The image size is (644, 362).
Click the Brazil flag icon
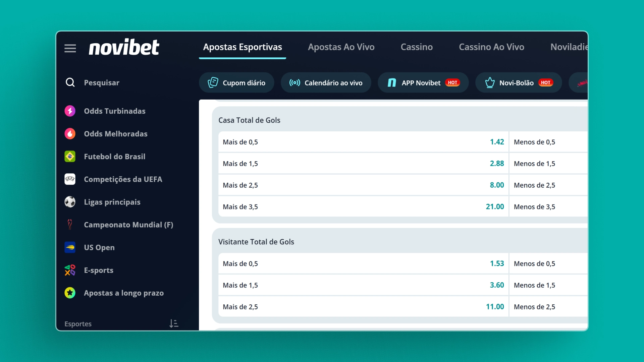pyautogui.click(x=70, y=157)
